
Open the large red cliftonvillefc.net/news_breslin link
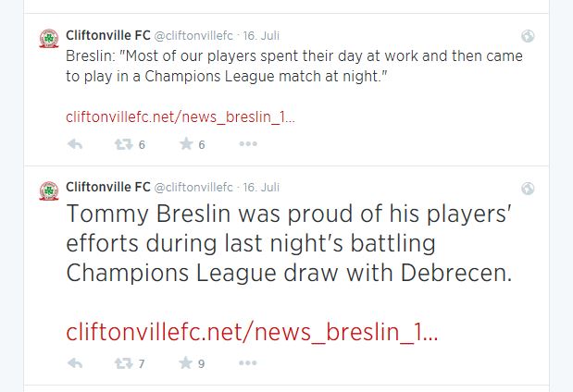[x=252, y=332]
